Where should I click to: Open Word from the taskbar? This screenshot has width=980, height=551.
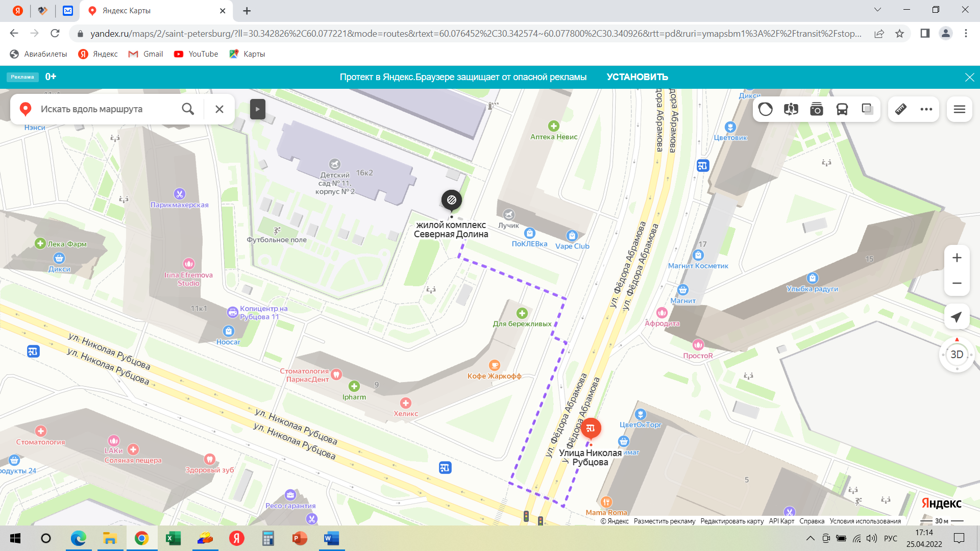pyautogui.click(x=331, y=538)
